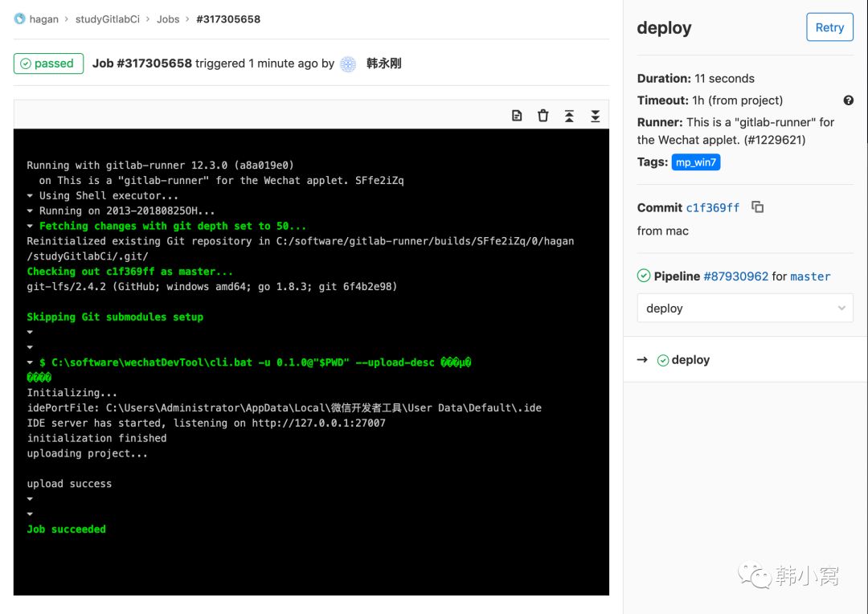Click the user avatar next to 韩永刚

pyautogui.click(x=348, y=64)
